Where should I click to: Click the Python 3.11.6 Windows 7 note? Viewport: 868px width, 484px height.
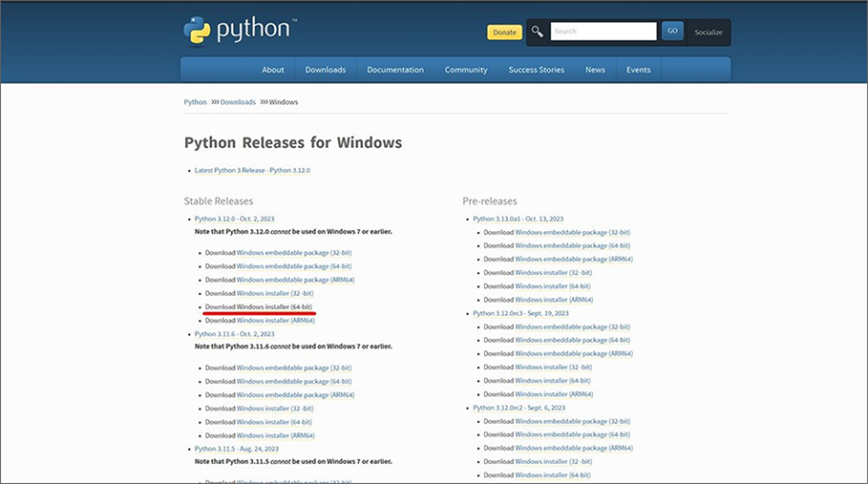point(293,347)
